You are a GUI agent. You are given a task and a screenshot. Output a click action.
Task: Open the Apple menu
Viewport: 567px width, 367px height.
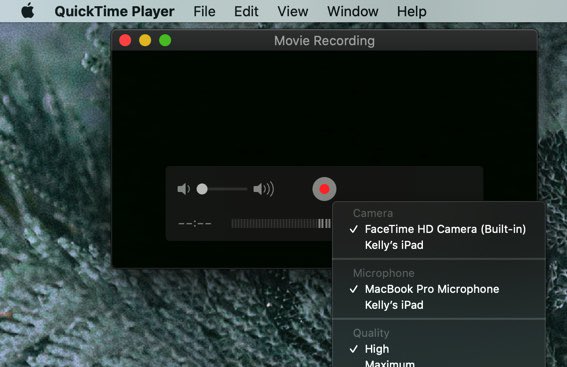tap(28, 11)
